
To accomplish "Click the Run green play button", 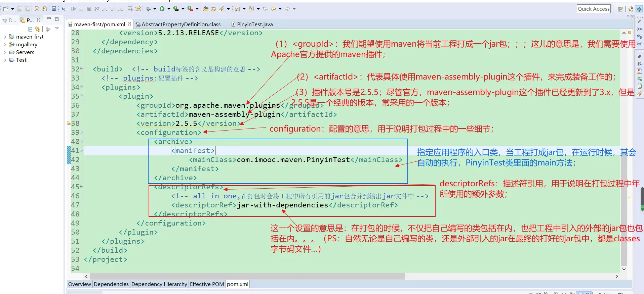I will (162, 9).
